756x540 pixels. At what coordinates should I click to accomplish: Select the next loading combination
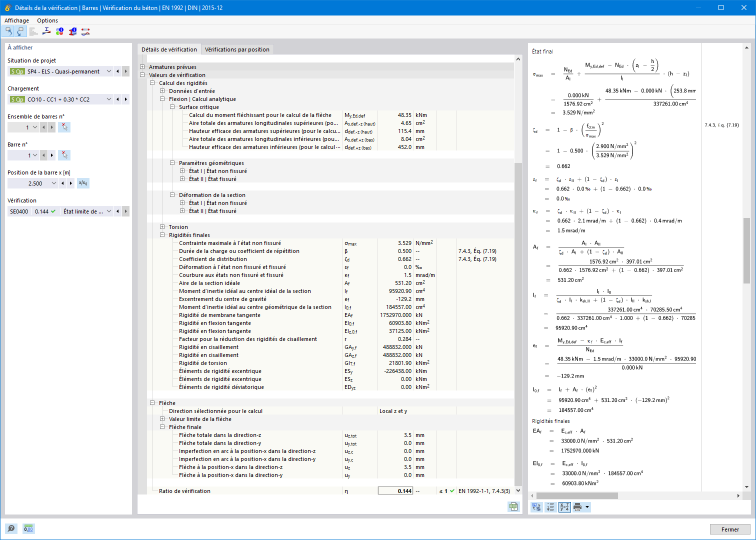(x=126, y=99)
